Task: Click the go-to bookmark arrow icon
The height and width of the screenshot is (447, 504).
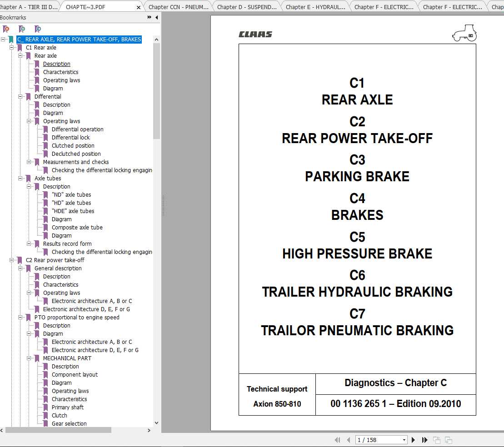Action: tap(38, 29)
